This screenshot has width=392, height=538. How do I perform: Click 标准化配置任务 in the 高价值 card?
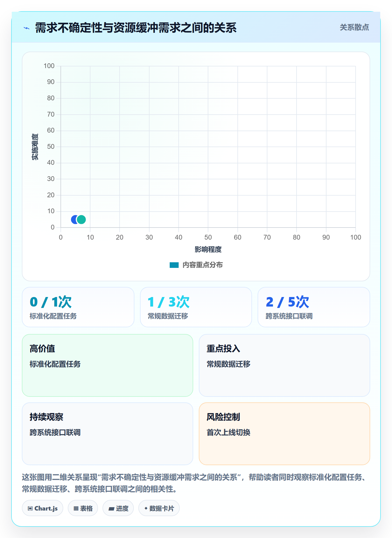(x=55, y=364)
